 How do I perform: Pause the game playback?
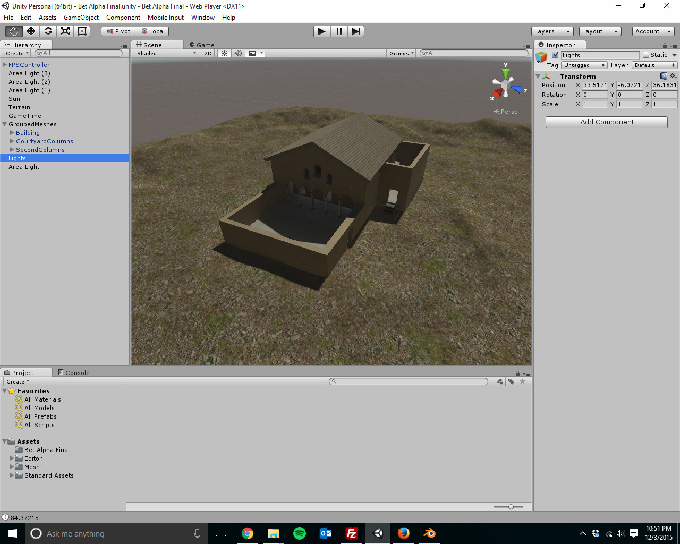(x=339, y=31)
